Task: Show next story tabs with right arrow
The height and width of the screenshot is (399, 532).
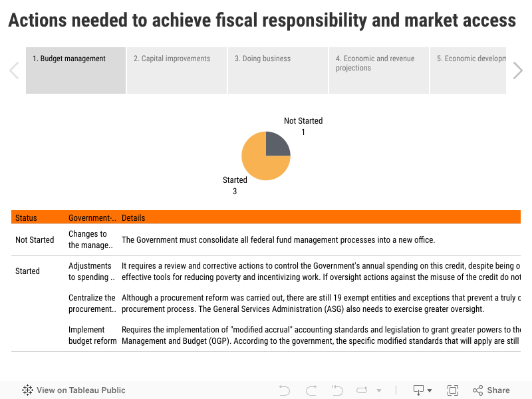Action: [x=518, y=70]
